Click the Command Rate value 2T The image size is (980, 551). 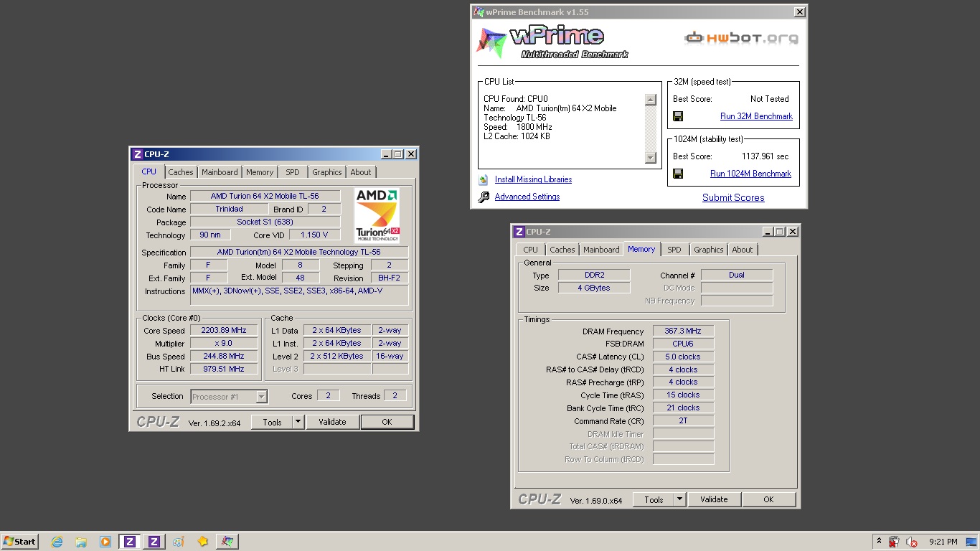click(683, 420)
